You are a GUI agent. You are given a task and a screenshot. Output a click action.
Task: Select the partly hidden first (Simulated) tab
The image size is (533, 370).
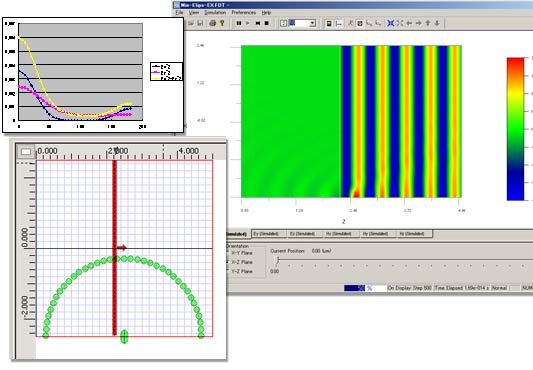[x=238, y=234]
